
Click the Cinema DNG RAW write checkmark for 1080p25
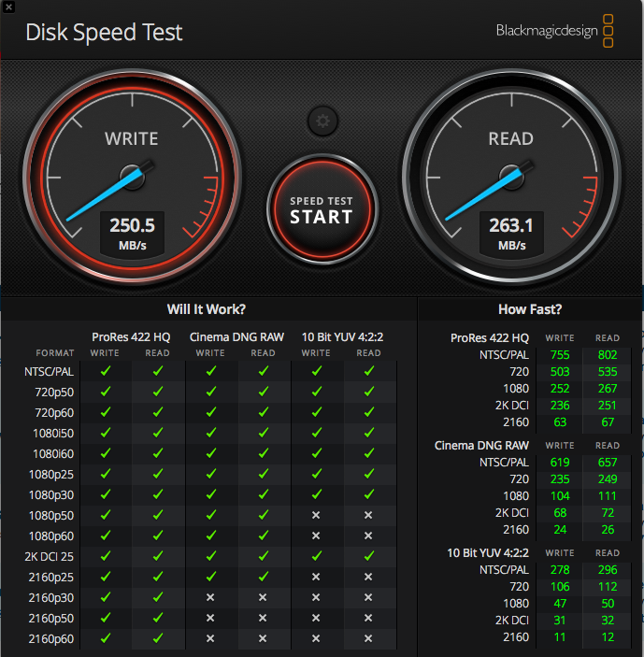(x=211, y=474)
